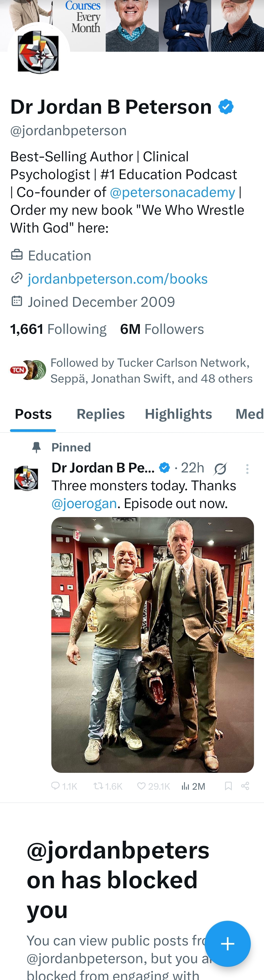View the 6M Followers list
264x980 pixels.
[x=162, y=329]
